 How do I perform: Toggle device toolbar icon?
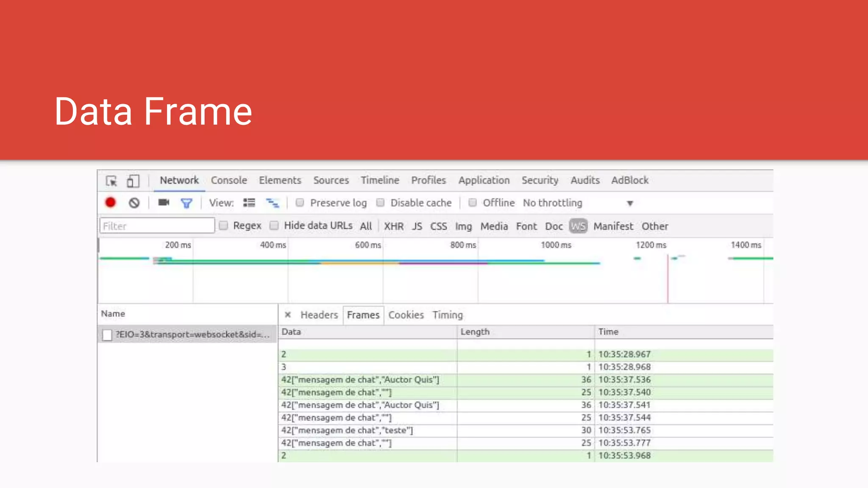133,181
